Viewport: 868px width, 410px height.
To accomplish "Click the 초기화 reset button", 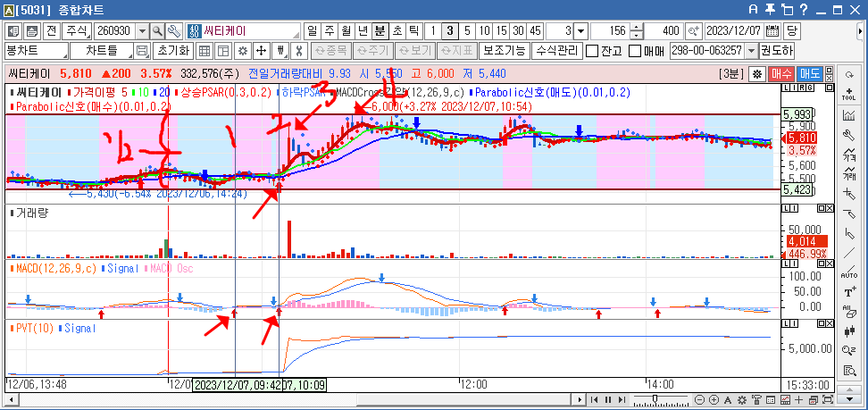I will [x=172, y=51].
